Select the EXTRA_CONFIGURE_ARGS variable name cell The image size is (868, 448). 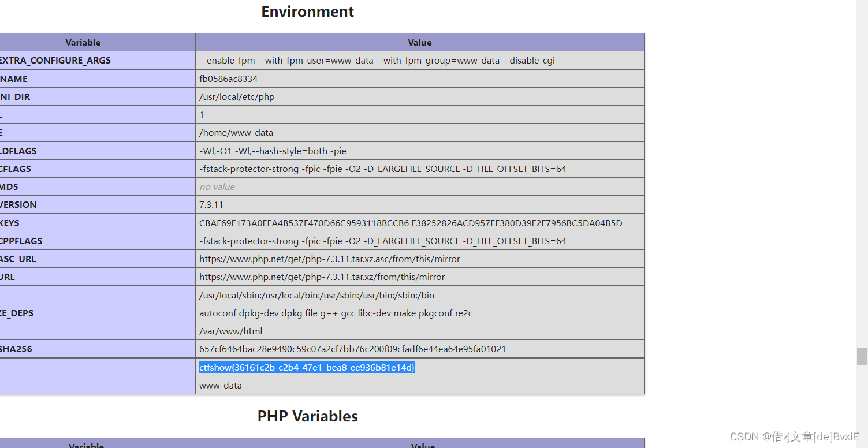point(97,60)
